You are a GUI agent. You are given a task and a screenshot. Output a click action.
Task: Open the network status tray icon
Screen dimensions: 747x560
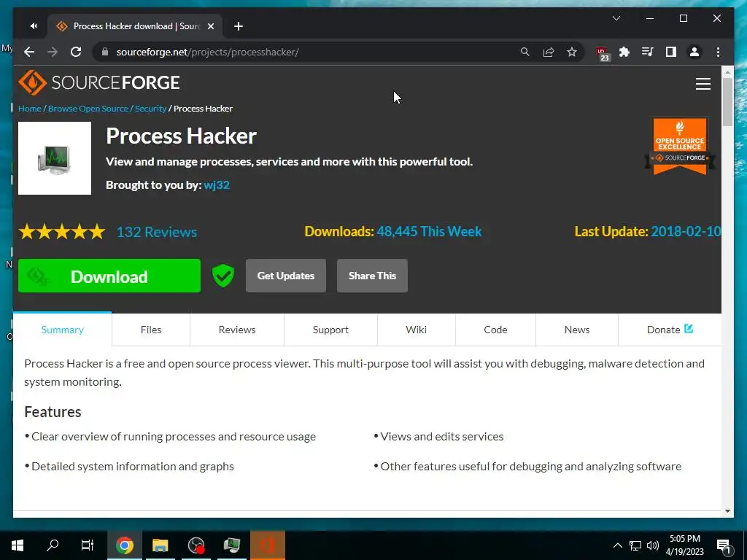(x=635, y=545)
